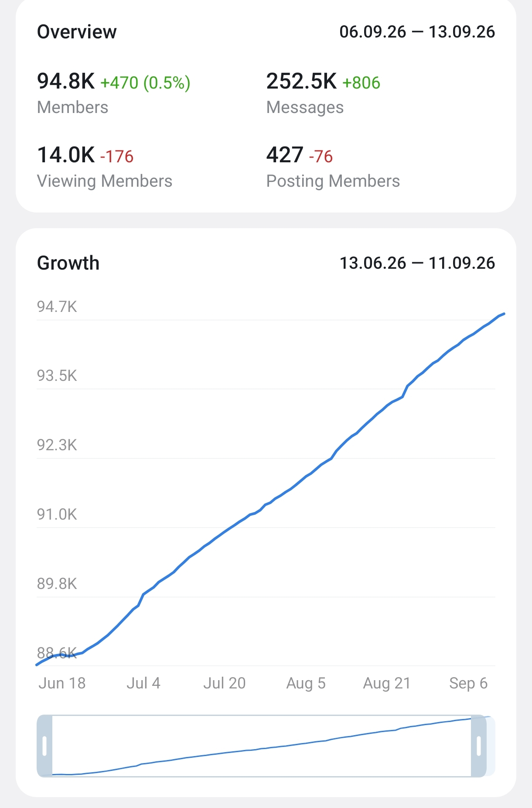532x808 pixels.
Task: Tap the +470 (0.5%) members change
Action: point(145,82)
